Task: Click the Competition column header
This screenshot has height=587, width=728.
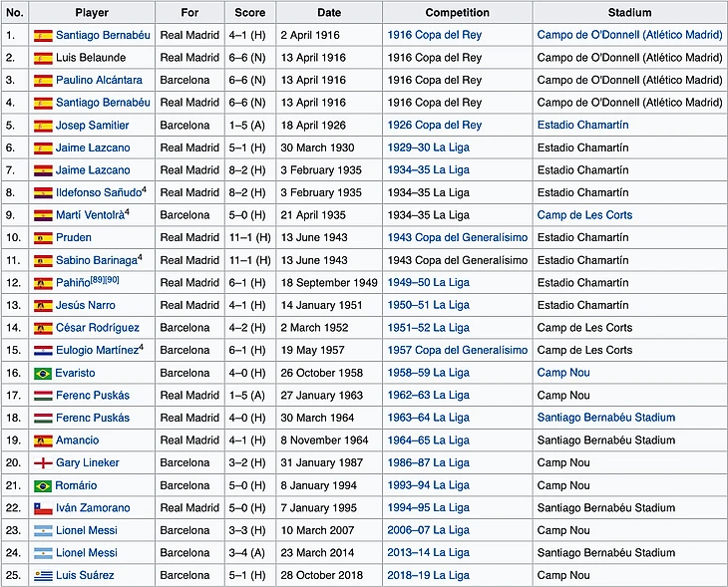Action: point(458,13)
